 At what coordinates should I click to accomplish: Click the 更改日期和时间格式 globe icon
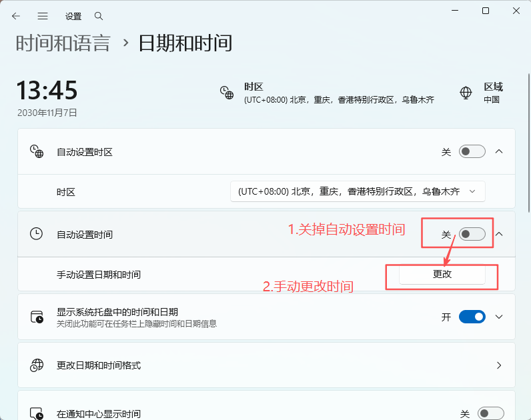pos(37,365)
